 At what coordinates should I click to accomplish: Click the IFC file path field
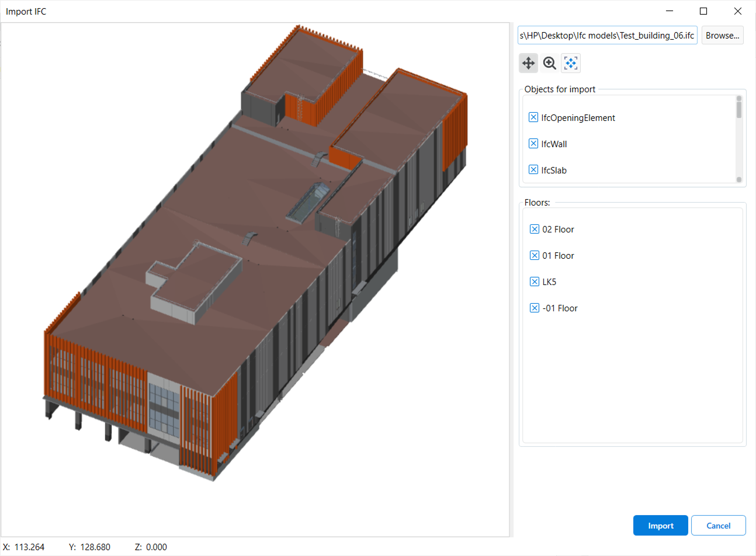coord(607,36)
